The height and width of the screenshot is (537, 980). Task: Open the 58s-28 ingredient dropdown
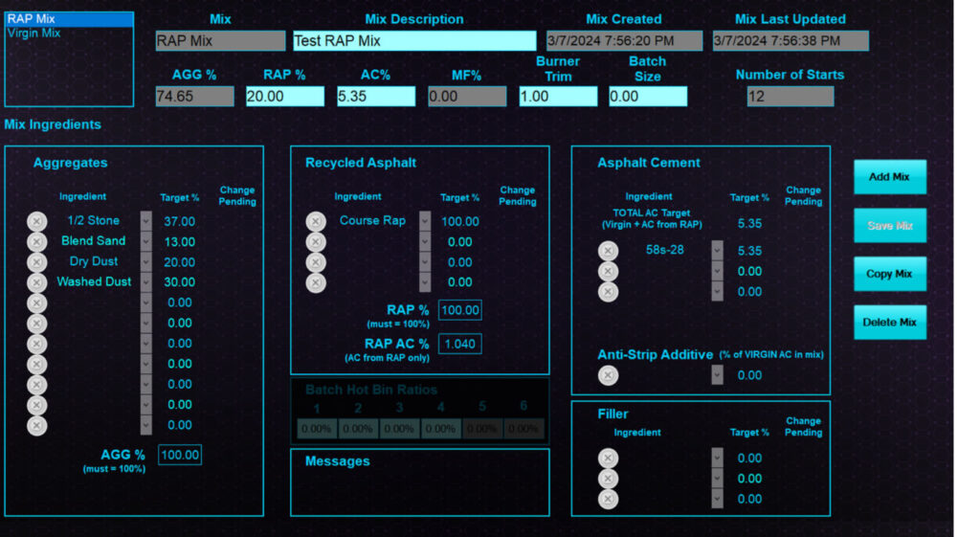717,250
